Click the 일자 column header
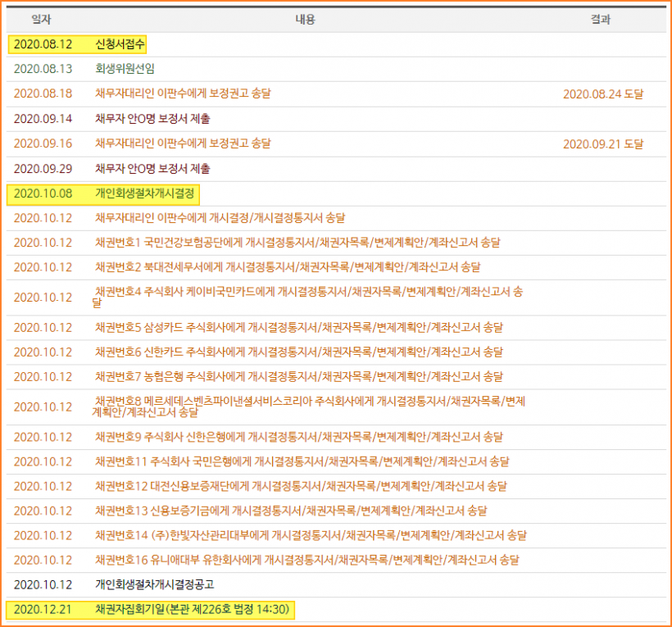Image resolution: width=672 pixels, height=627 pixels. [x=41, y=20]
